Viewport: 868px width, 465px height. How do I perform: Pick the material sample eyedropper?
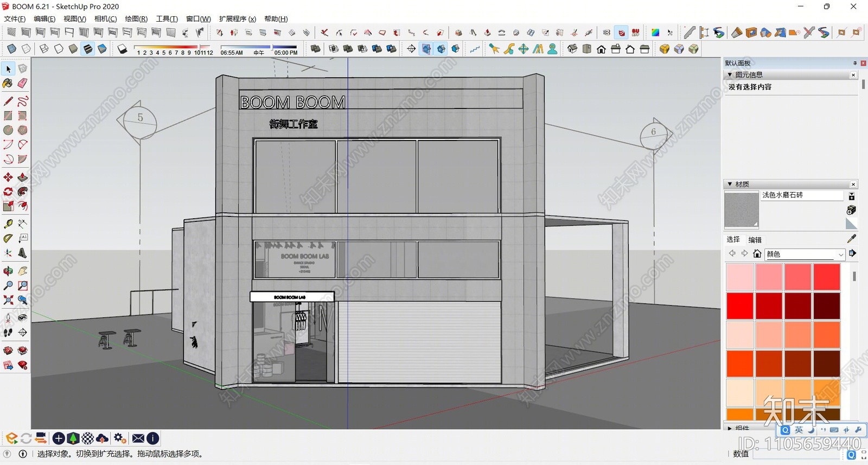[852, 239]
